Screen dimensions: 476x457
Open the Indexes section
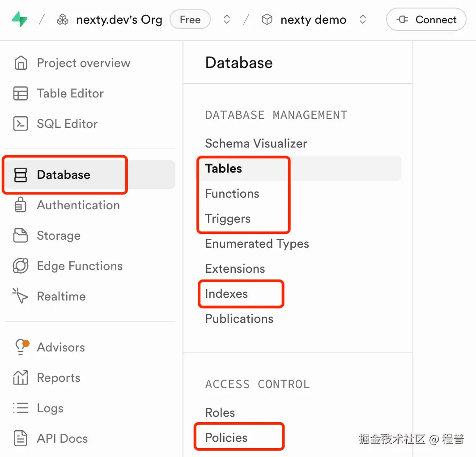[x=226, y=294]
